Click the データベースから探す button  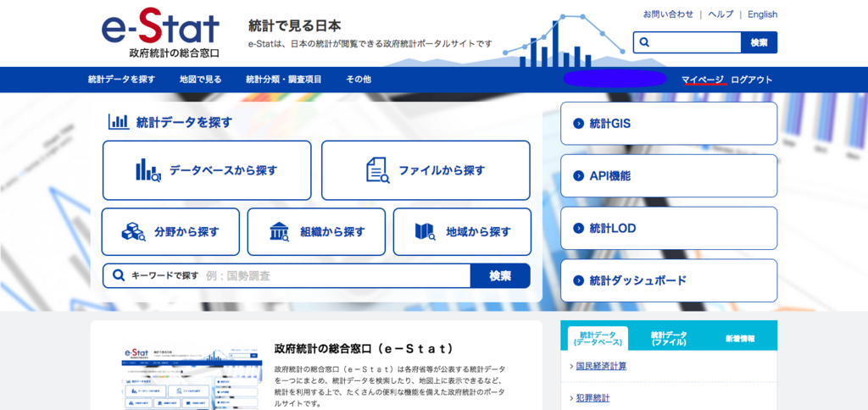(x=207, y=170)
